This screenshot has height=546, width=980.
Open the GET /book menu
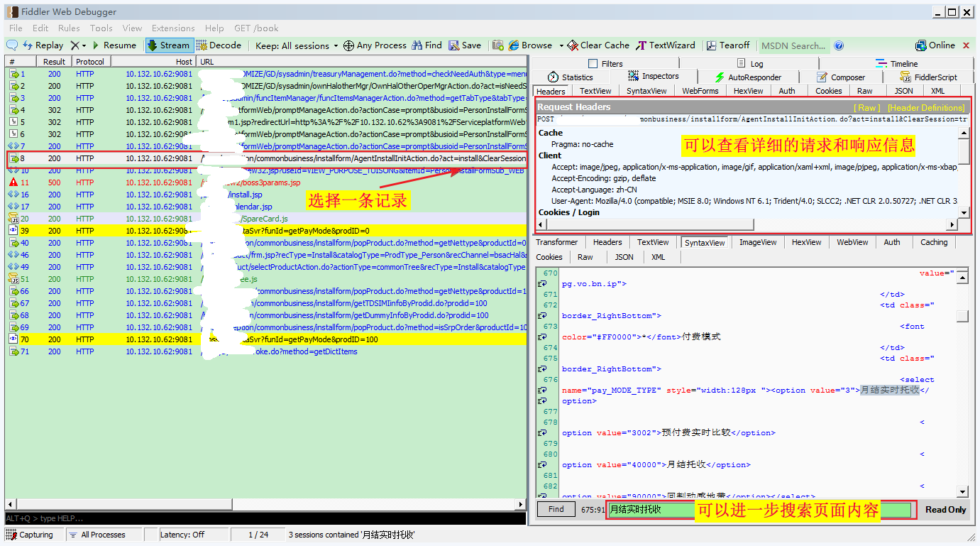(x=256, y=28)
